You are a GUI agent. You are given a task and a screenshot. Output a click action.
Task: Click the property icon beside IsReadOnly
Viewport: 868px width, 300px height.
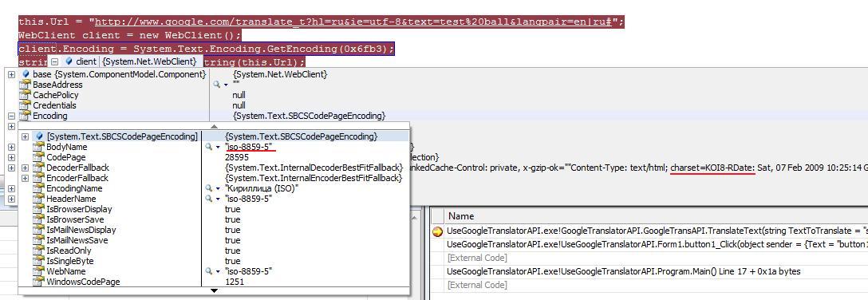click(x=37, y=251)
